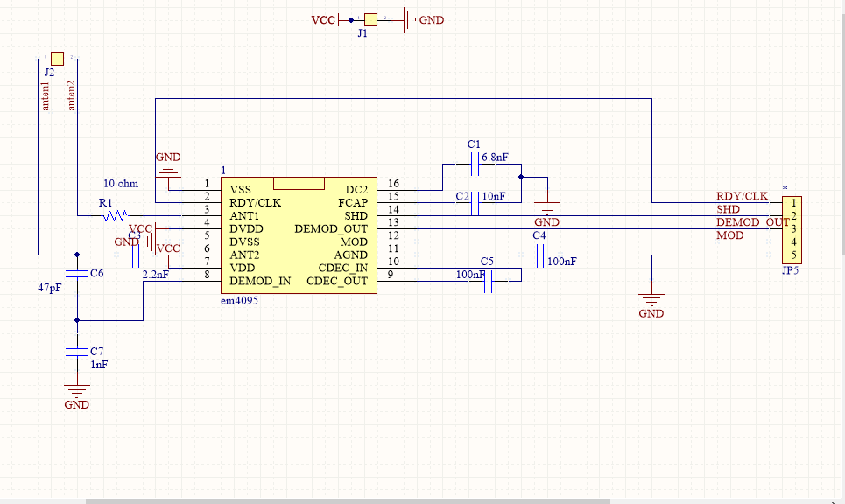845x504 pixels.
Task: Click the VCC power port beside J1
Action: 324,19
